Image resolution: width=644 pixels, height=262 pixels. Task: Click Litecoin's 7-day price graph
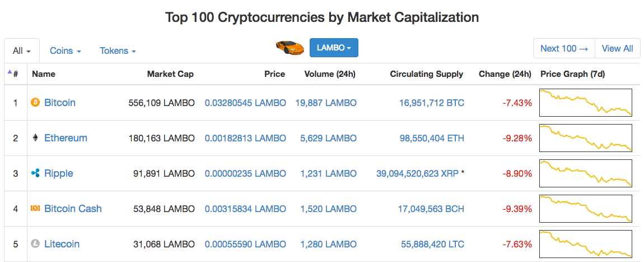[585, 244]
